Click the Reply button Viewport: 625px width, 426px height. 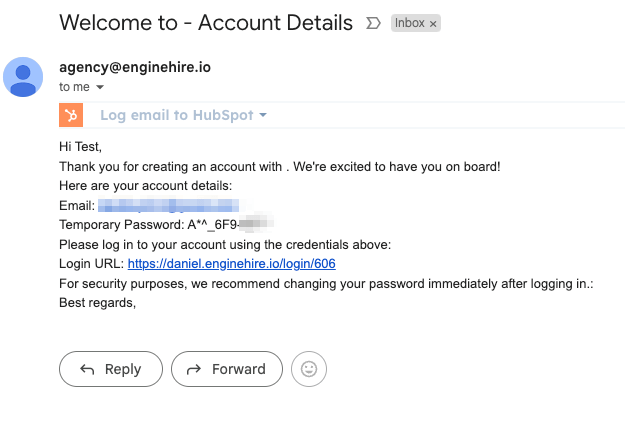point(110,369)
